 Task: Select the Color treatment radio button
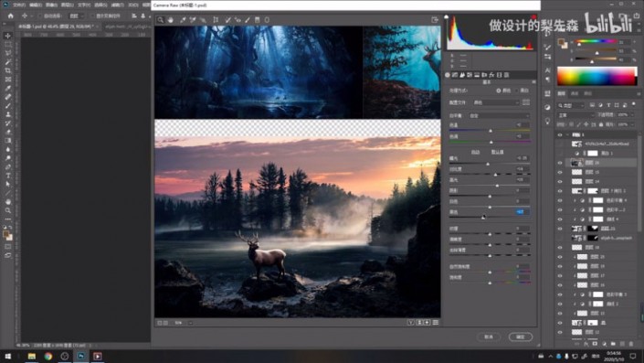(x=498, y=91)
